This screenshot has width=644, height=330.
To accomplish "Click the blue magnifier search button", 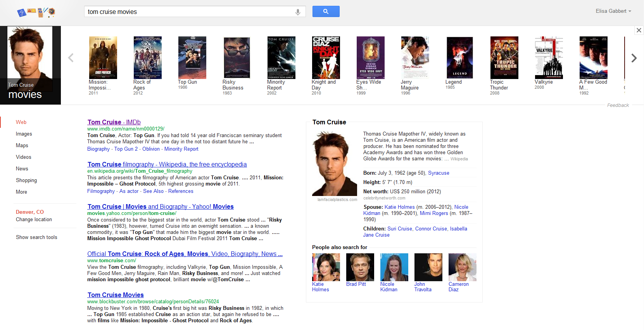I will pyautogui.click(x=326, y=12).
